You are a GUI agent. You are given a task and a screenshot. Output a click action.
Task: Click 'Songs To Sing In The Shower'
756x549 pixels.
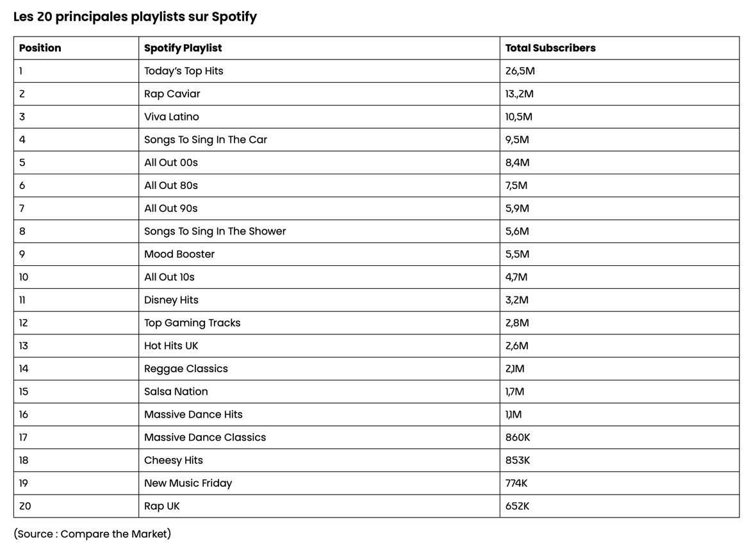215,231
